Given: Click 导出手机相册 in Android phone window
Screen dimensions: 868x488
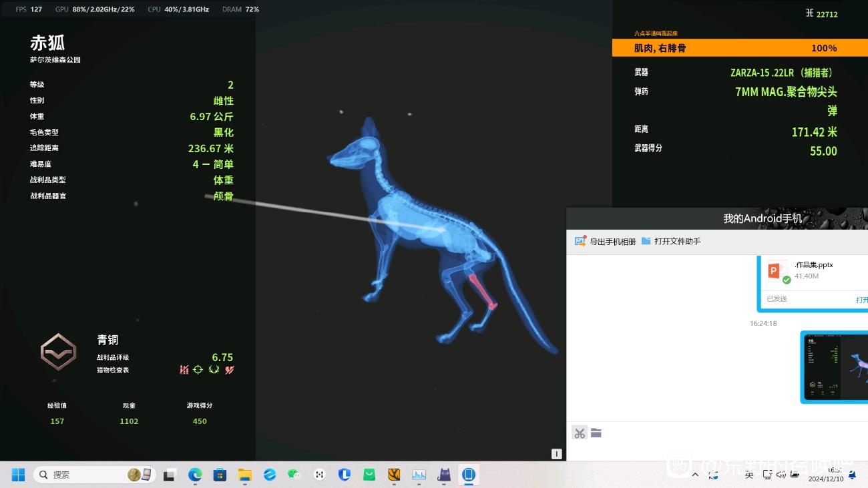Looking at the screenshot, I should 605,241.
